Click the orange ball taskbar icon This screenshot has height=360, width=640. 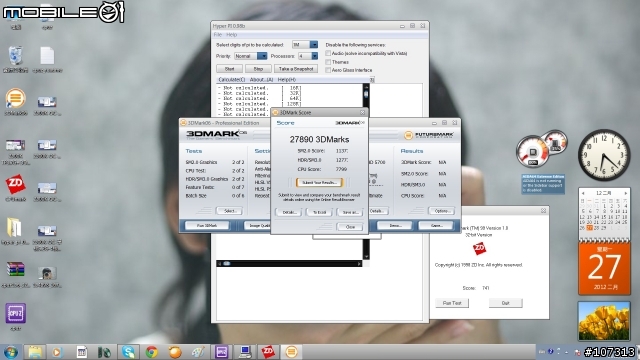tap(175, 352)
